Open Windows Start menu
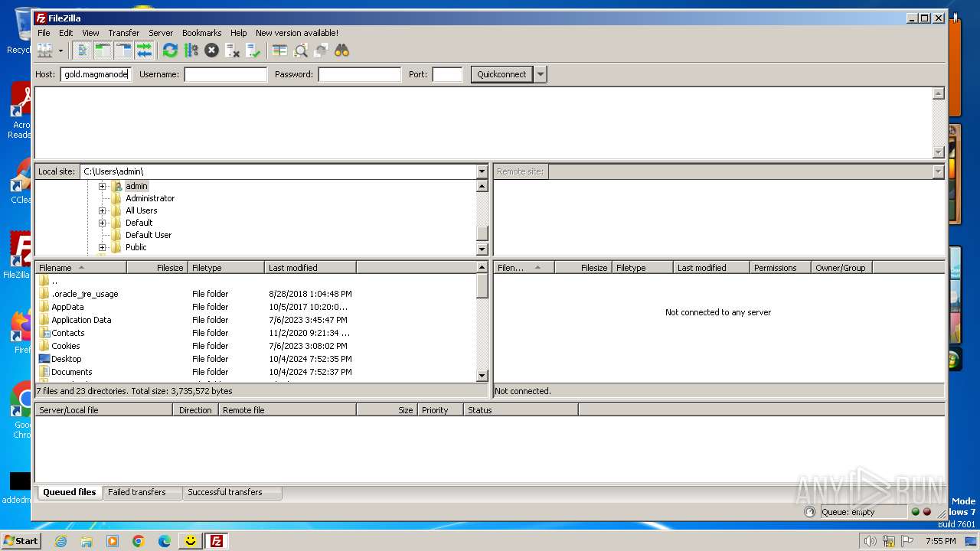Image resolution: width=980 pixels, height=551 pixels. [x=21, y=540]
